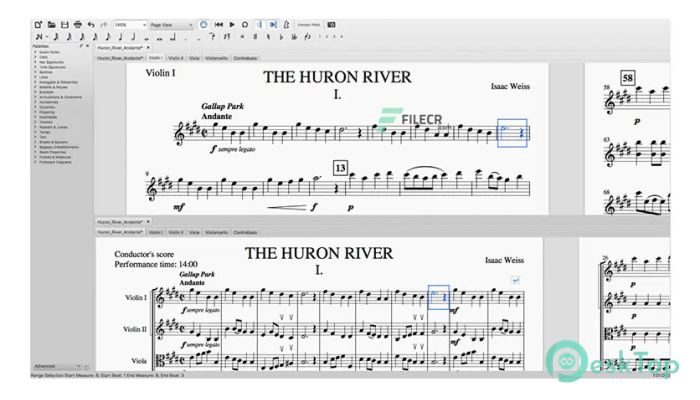Open the image capture camera tool
The height and width of the screenshot is (400, 700).
coord(331,25)
